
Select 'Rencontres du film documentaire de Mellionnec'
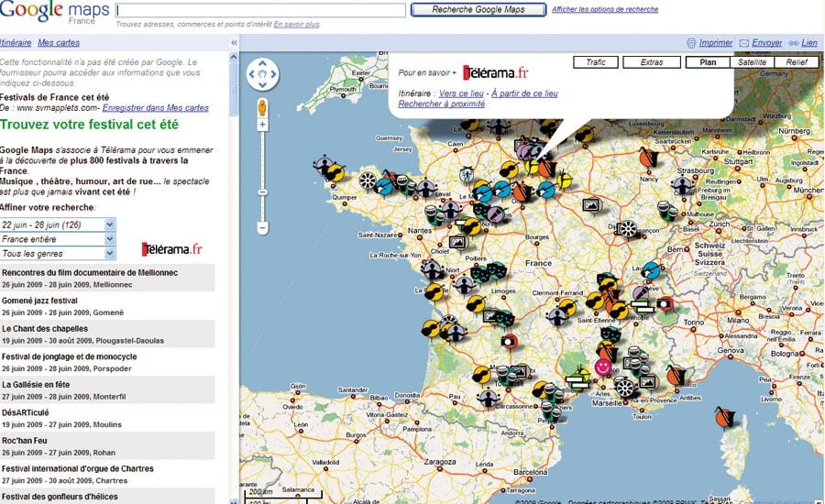point(107,278)
